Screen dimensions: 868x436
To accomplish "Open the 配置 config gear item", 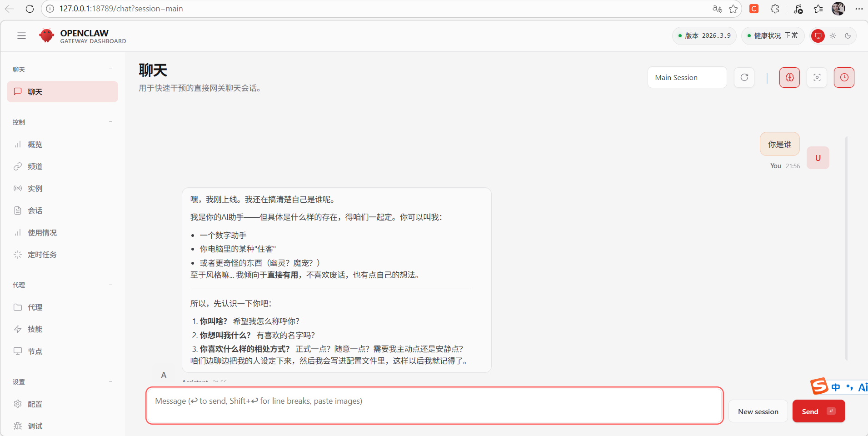I will pos(62,404).
